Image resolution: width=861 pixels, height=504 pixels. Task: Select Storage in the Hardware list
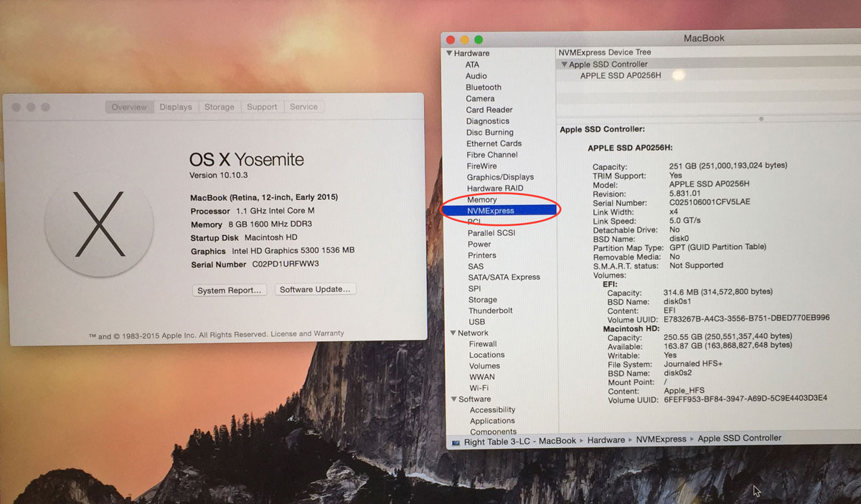pyautogui.click(x=483, y=300)
